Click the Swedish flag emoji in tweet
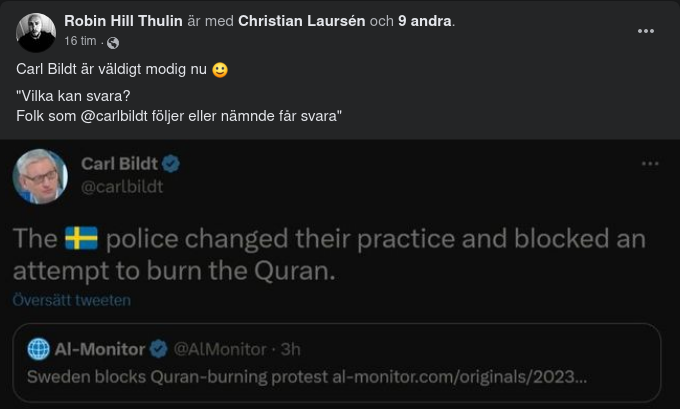 80,240
